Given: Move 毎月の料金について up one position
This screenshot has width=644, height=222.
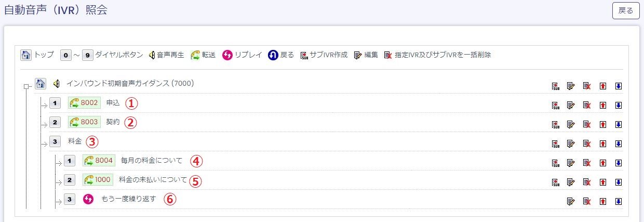Looking at the screenshot, I should (603, 163).
